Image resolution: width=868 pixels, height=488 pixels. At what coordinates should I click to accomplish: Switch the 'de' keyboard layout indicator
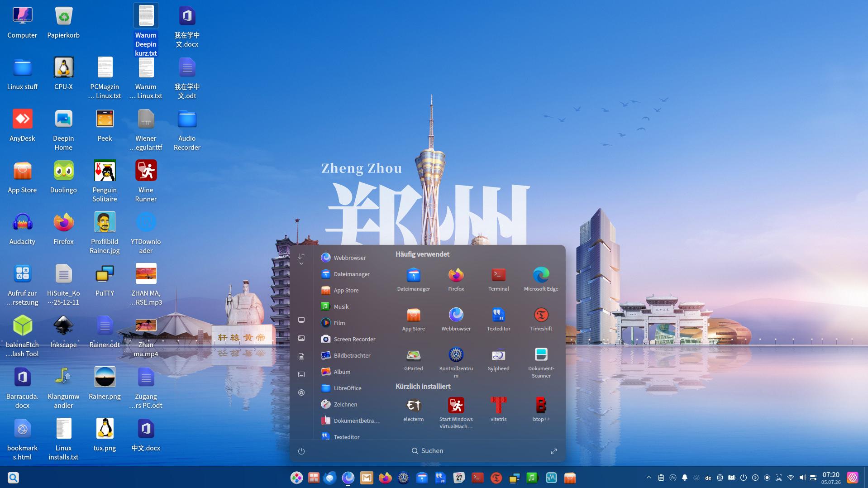pyautogui.click(x=708, y=478)
